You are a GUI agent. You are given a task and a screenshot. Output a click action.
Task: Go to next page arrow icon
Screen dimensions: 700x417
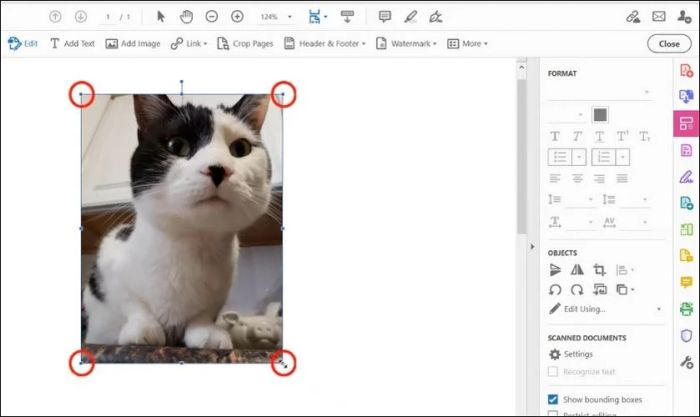80,17
